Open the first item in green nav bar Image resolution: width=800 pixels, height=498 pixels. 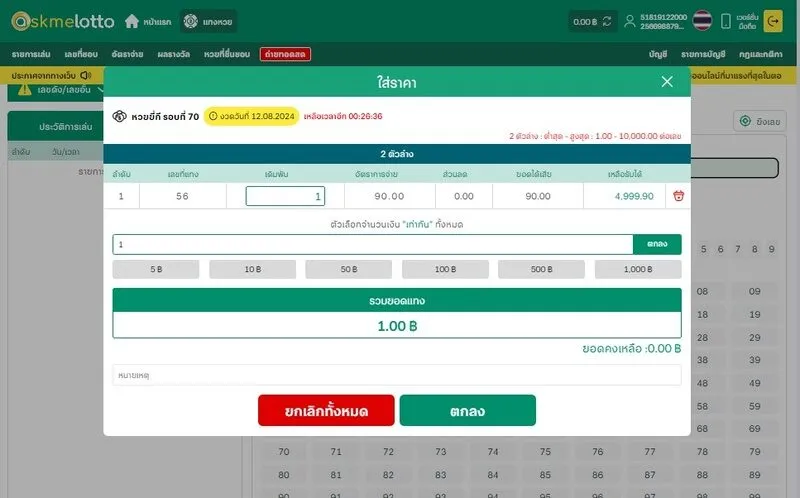point(31,54)
